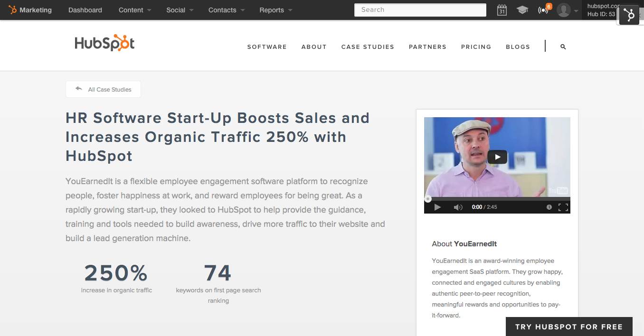View notifications via the broadcast icon
The width and height of the screenshot is (644, 336).
pos(543,10)
